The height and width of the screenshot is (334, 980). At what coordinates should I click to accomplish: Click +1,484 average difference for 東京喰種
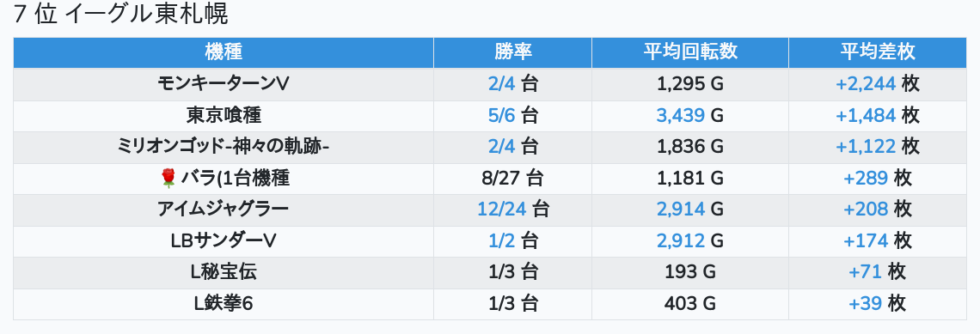(866, 116)
